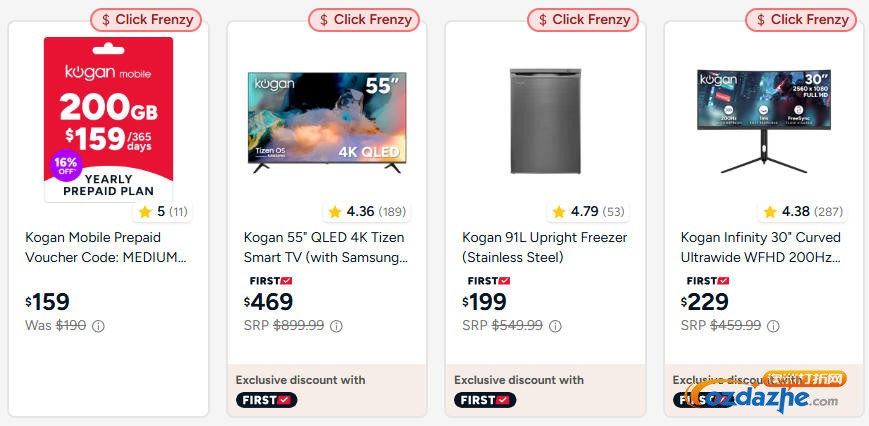Click info icon next to Was $190
This screenshot has width=869, height=426.
tap(98, 326)
